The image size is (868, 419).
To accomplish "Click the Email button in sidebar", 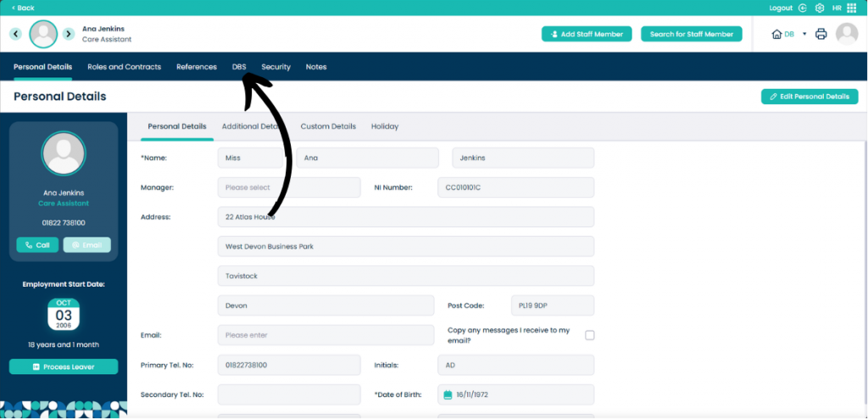I will [x=87, y=245].
